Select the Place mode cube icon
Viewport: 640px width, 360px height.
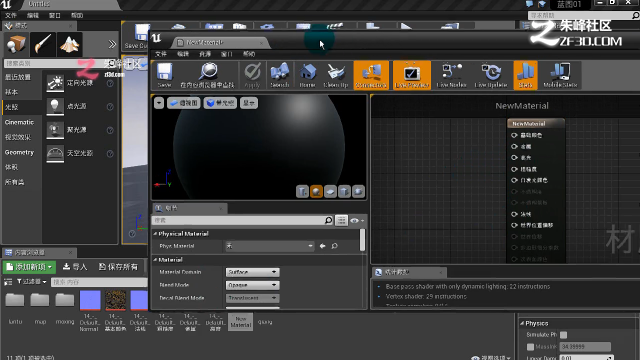(x=16, y=44)
